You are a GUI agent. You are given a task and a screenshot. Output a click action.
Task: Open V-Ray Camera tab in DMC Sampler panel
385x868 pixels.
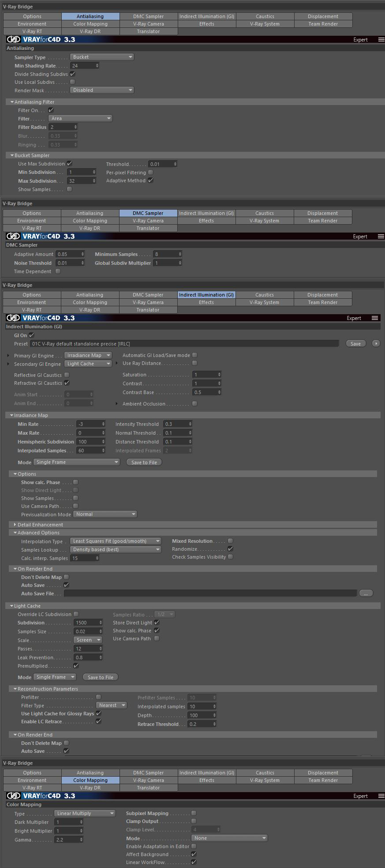[x=148, y=221]
